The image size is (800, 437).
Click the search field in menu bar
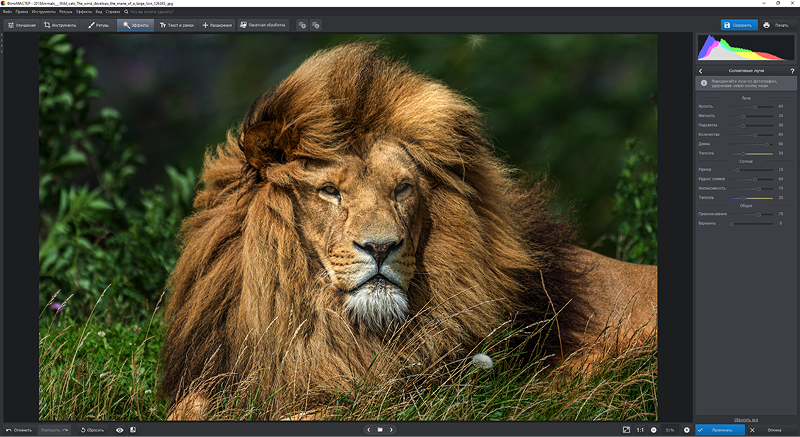point(151,11)
